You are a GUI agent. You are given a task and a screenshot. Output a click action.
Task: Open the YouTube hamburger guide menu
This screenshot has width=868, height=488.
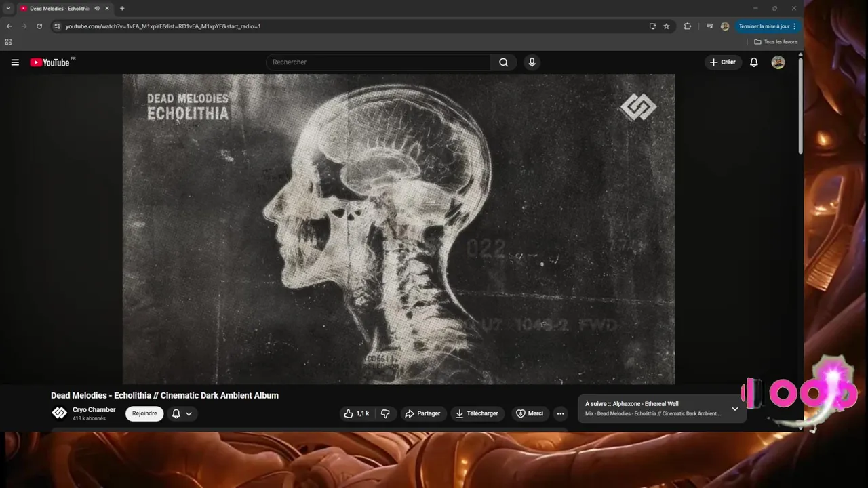tap(15, 62)
